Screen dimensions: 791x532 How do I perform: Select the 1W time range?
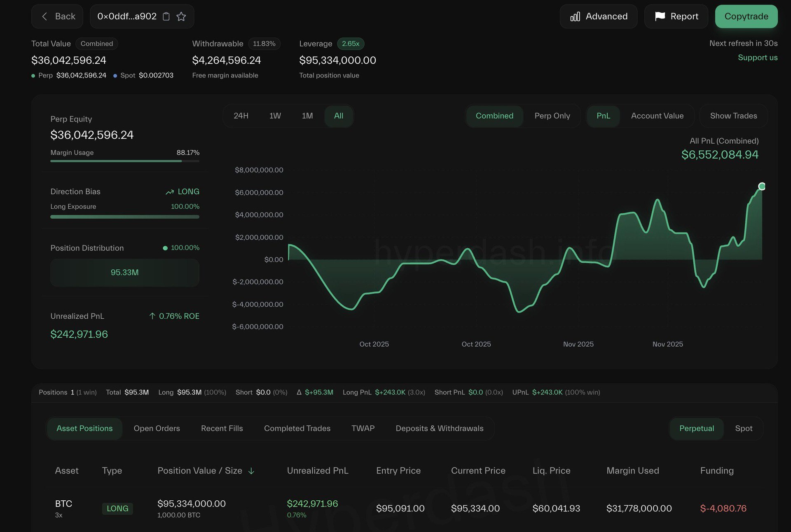(x=275, y=116)
